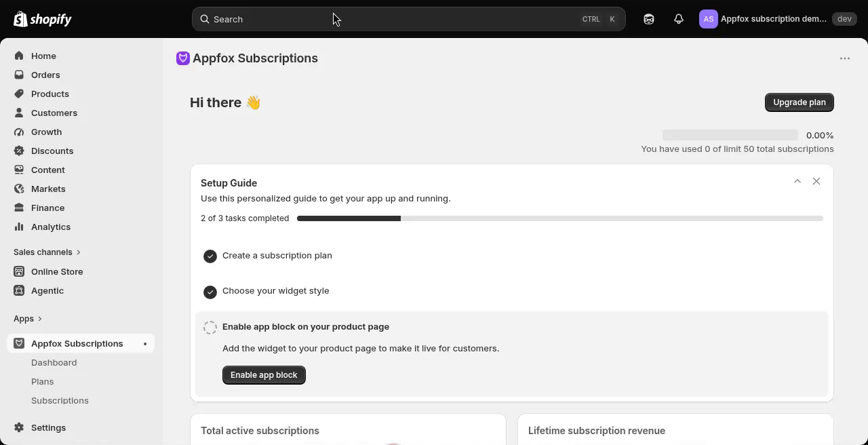Click the dev badge

click(x=844, y=19)
